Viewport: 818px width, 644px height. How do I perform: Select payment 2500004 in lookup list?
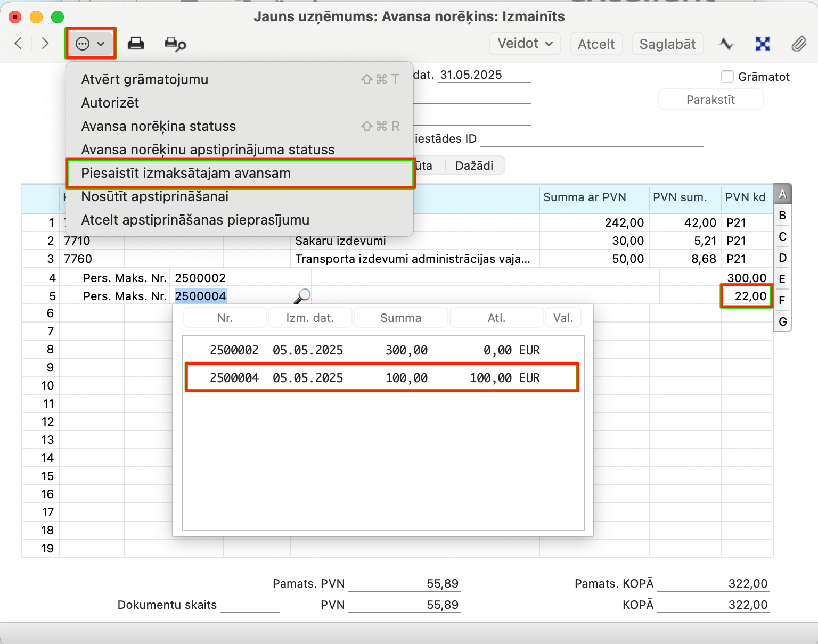[x=382, y=378]
